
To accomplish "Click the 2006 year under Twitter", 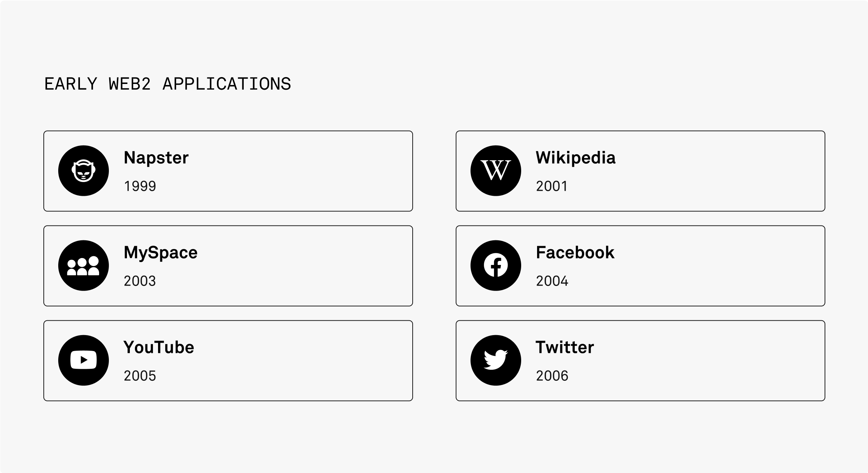I will 552,376.
